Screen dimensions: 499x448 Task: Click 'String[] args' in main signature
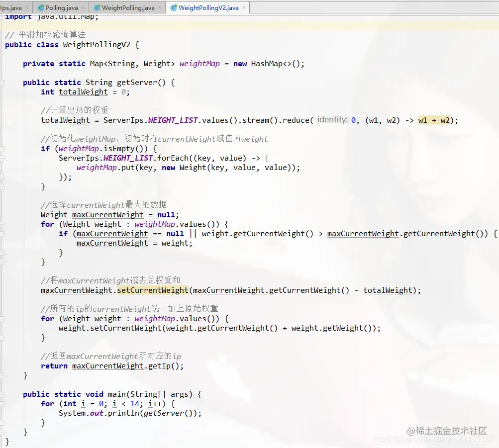(x=160, y=395)
